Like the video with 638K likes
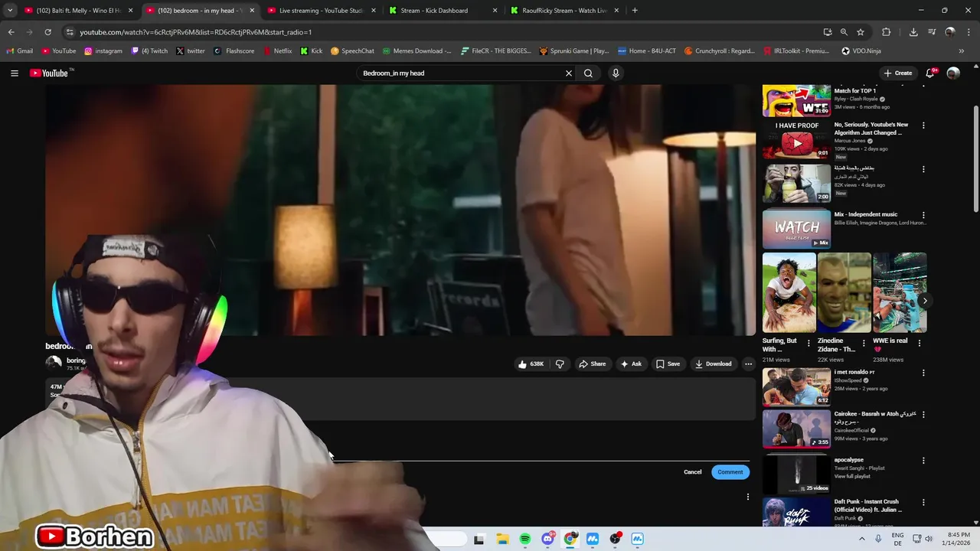This screenshot has height=551, width=980. coord(531,364)
